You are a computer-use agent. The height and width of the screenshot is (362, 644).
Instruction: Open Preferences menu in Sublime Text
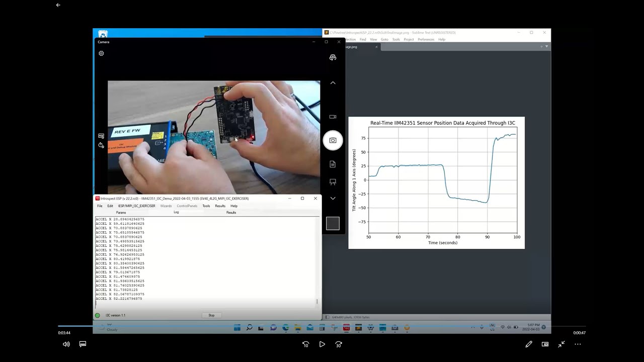click(x=426, y=39)
